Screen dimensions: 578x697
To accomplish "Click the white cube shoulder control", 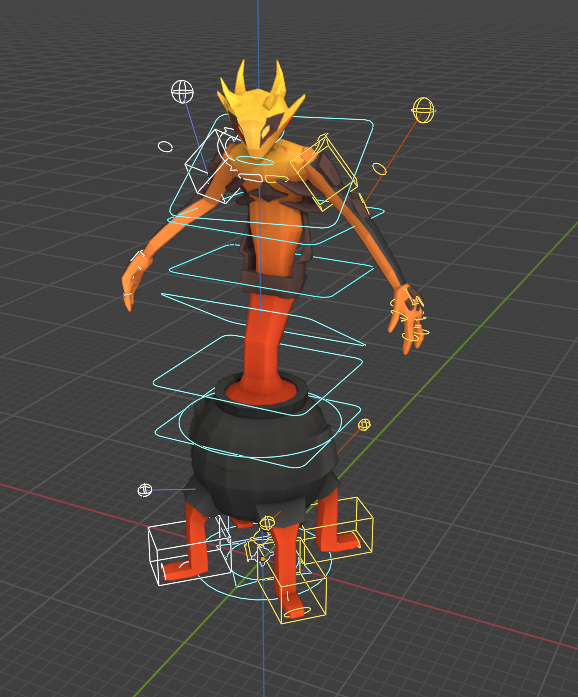I will (210, 166).
